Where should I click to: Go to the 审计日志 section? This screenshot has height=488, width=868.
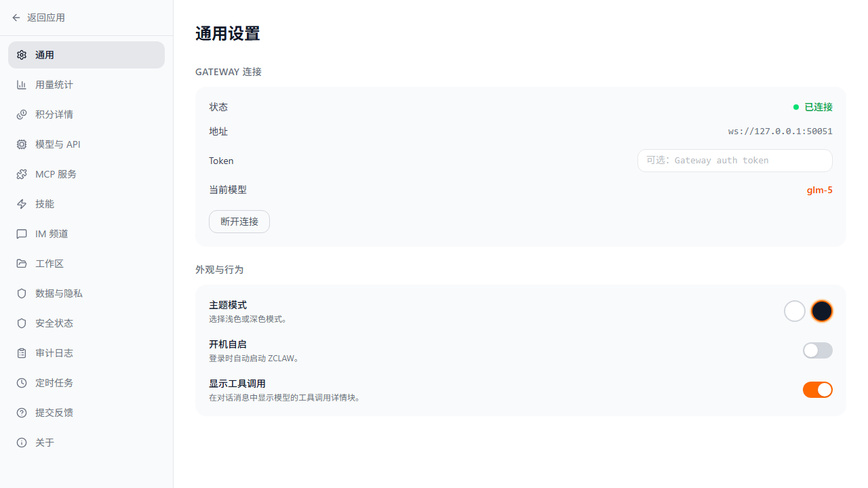(x=54, y=353)
